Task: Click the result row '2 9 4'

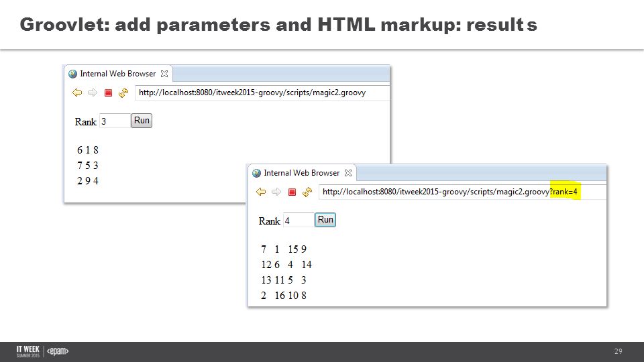Action: coord(88,181)
